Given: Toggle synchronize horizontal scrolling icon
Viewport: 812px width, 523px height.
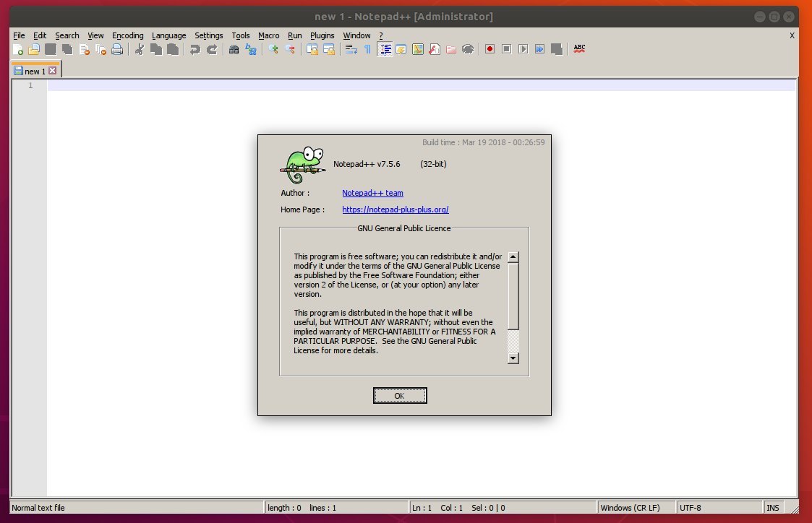Looking at the screenshot, I should coord(329,49).
